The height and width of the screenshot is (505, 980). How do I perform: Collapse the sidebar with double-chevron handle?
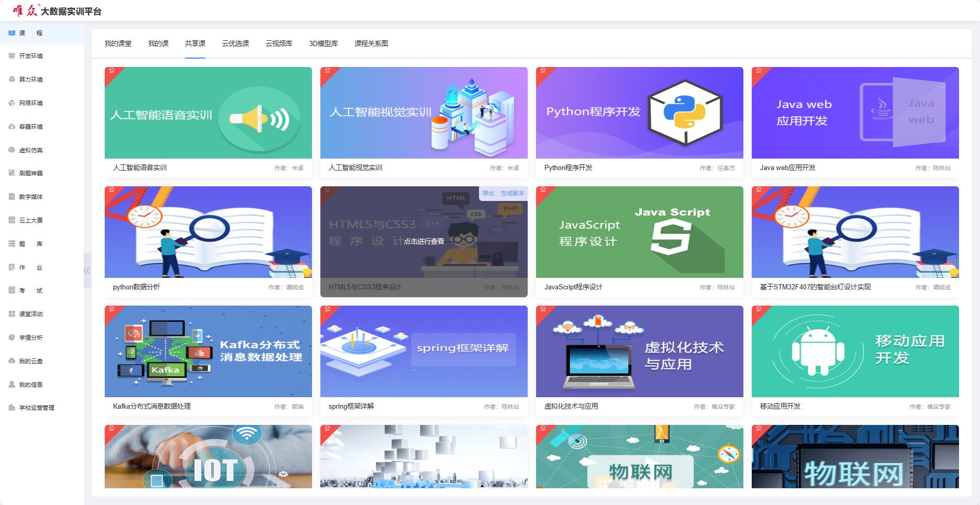tap(87, 271)
